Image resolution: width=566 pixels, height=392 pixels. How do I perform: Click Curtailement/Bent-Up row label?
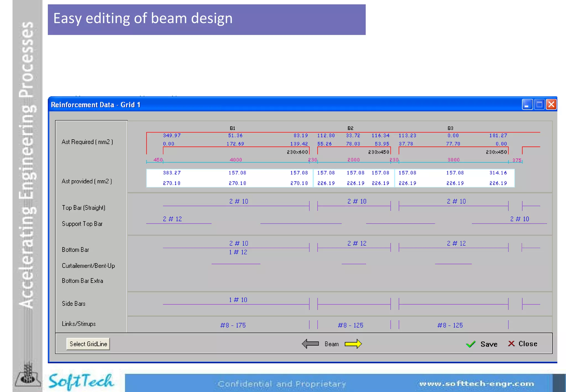point(88,266)
